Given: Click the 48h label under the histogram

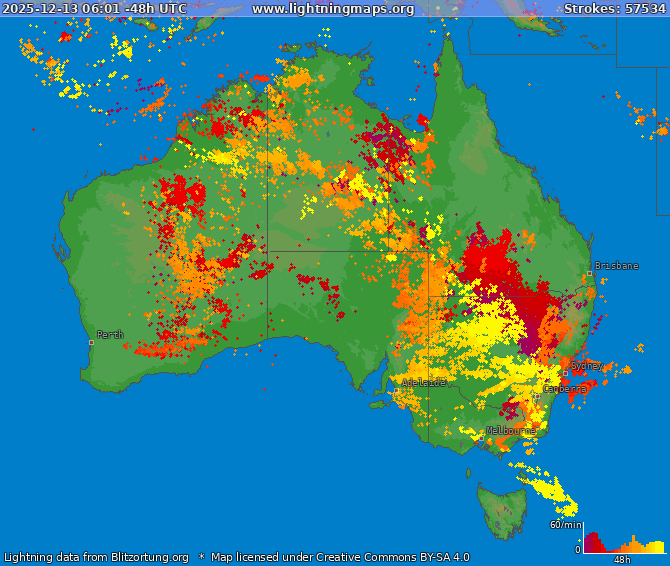Looking at the screenshot, I should click(622, 560).
